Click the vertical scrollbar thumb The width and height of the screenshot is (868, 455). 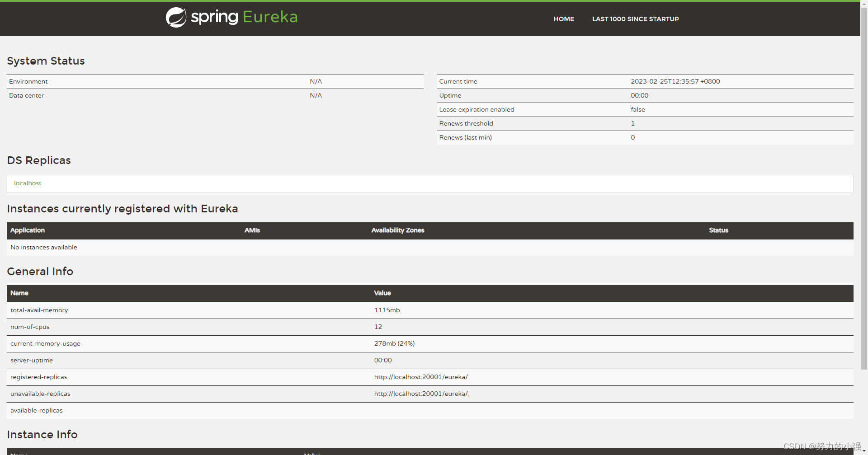pyautogui.click(x=864, y=188)
